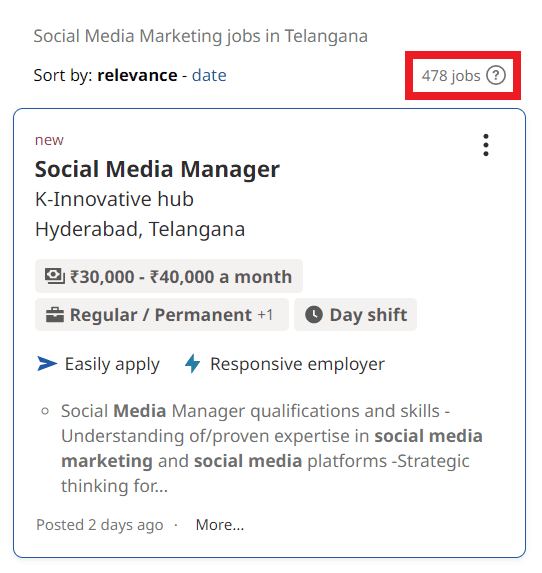The image size is (542, 573).
Task: Click the briefcase job-type icon
Action: [x=55, y=315]
